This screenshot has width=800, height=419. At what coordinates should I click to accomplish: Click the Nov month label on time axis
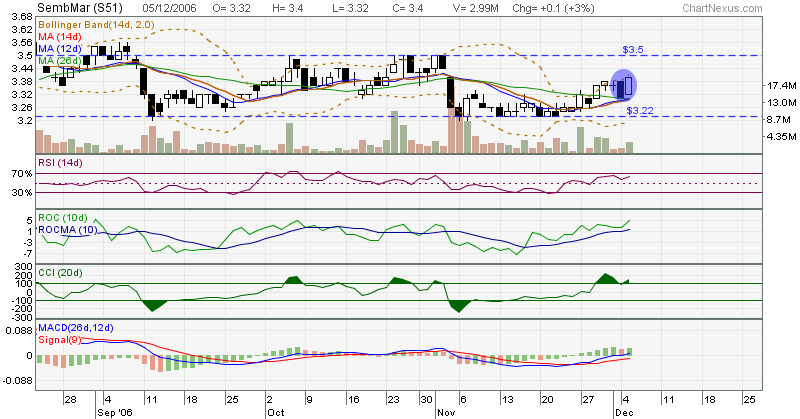click(x=445, y=412)
